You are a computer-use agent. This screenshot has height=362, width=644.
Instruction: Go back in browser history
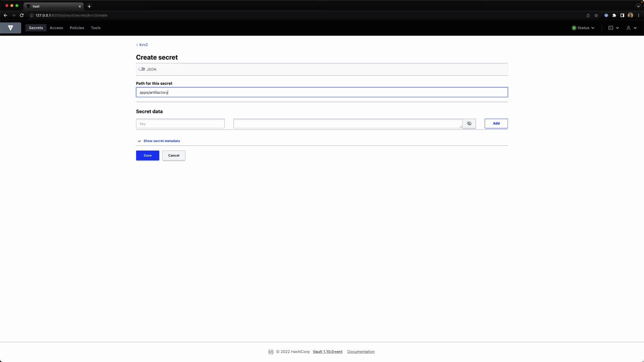(x=5, y=15)
